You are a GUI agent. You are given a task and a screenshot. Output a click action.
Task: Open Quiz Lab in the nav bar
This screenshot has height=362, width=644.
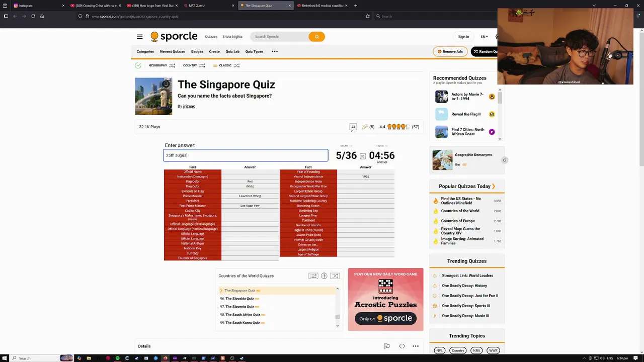coord(232,51)
